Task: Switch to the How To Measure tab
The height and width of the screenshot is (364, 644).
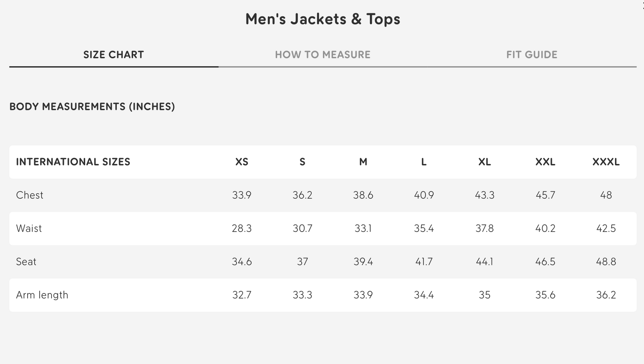Action: (x=322, y=55)
